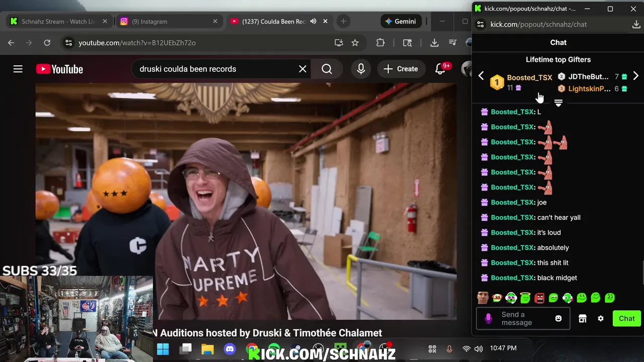The width and height of the screenshot is (644, 362).
Task: Clear the YouTube search box text
Action: point(303,69)
